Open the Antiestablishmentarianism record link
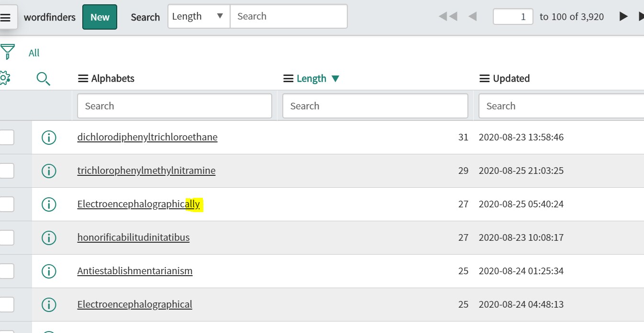 [135, 271]
